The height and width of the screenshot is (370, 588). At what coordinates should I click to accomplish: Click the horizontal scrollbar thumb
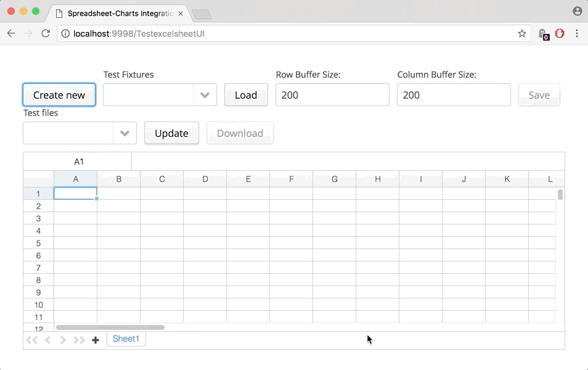pyautogui.click(x=110, y=327)
